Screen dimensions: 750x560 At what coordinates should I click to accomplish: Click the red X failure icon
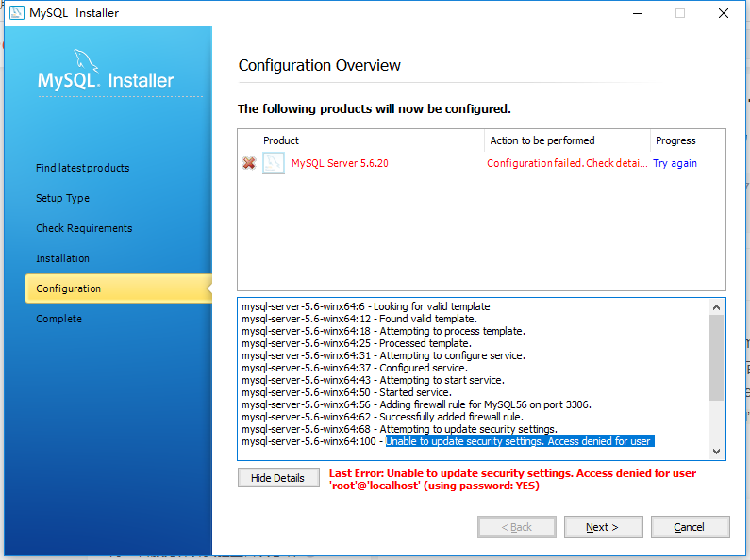click(249, 163)
